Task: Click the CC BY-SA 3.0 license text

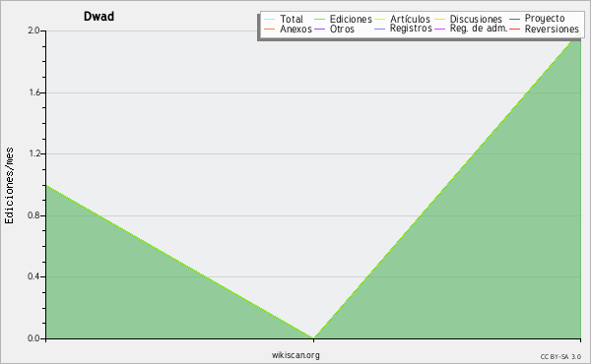Action: 560,357
